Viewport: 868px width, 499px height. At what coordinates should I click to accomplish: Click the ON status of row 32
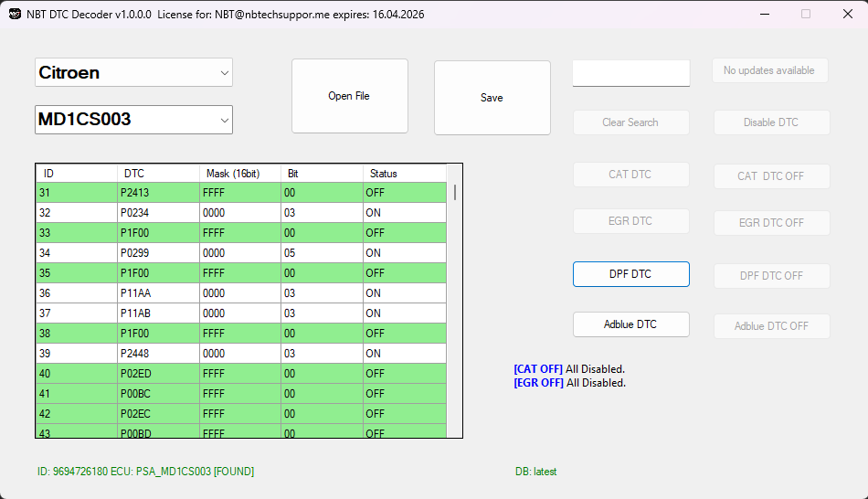tap(405, 213)
